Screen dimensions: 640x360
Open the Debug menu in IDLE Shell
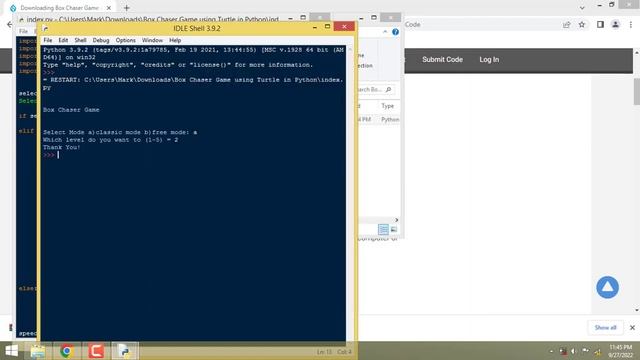(101, 40)
